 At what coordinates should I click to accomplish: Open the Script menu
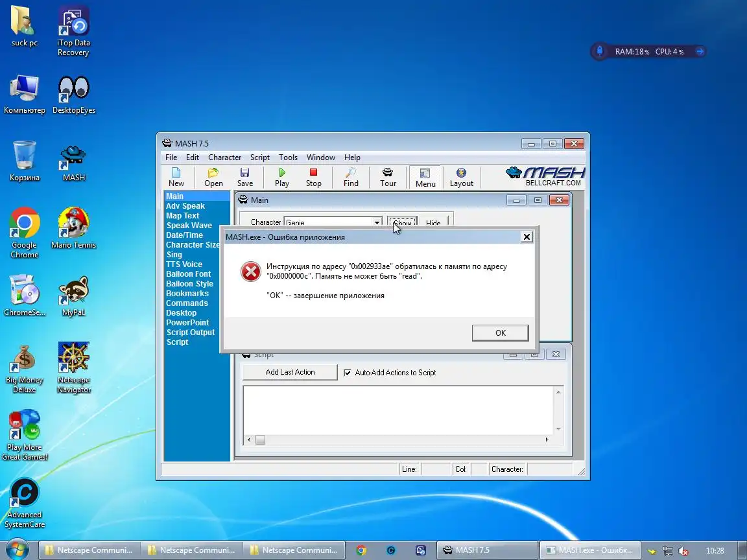click(x=259, y=157)
